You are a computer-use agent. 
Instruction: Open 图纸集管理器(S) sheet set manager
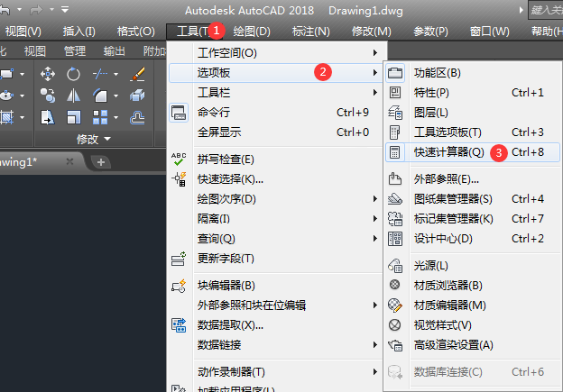click(473, 199)
